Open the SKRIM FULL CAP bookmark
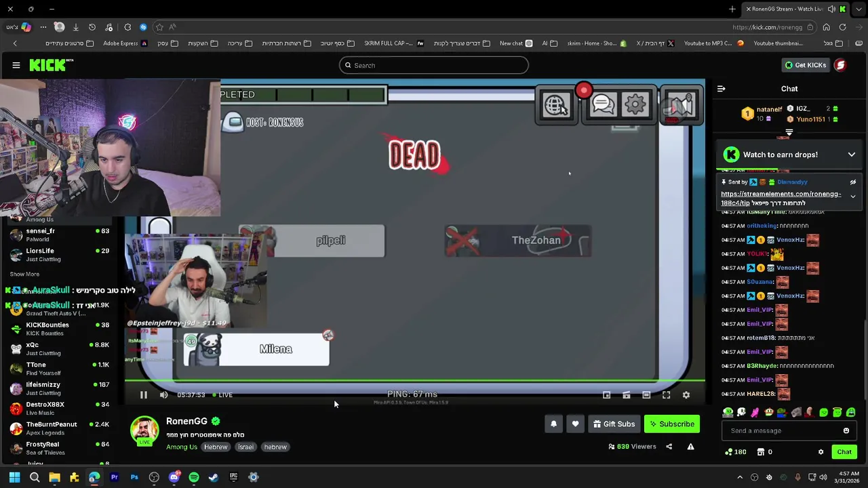The height and width of the screenshot is (488, 868). 394,43
